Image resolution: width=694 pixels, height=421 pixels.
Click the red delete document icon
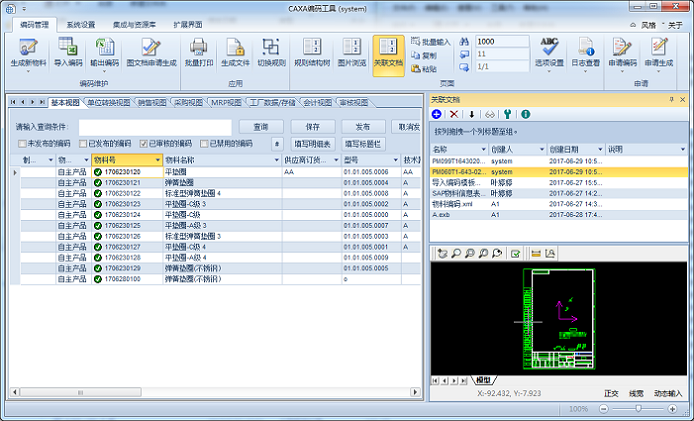coord(455,114)
